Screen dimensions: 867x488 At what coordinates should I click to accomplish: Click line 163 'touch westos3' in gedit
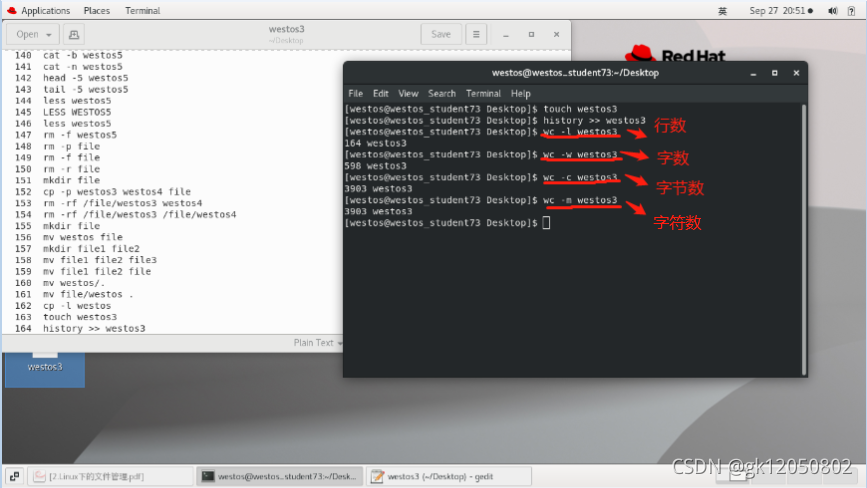click(x=80, y=317)
